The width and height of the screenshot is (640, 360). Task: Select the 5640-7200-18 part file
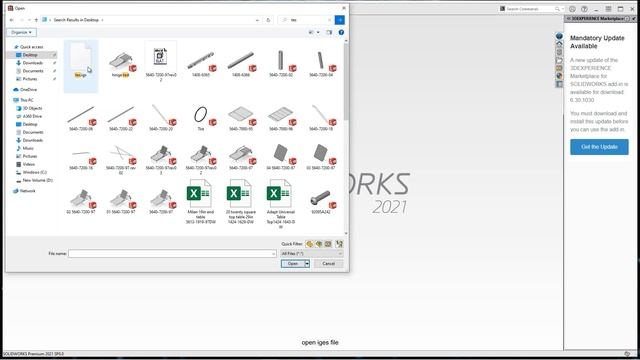[321, 117]
